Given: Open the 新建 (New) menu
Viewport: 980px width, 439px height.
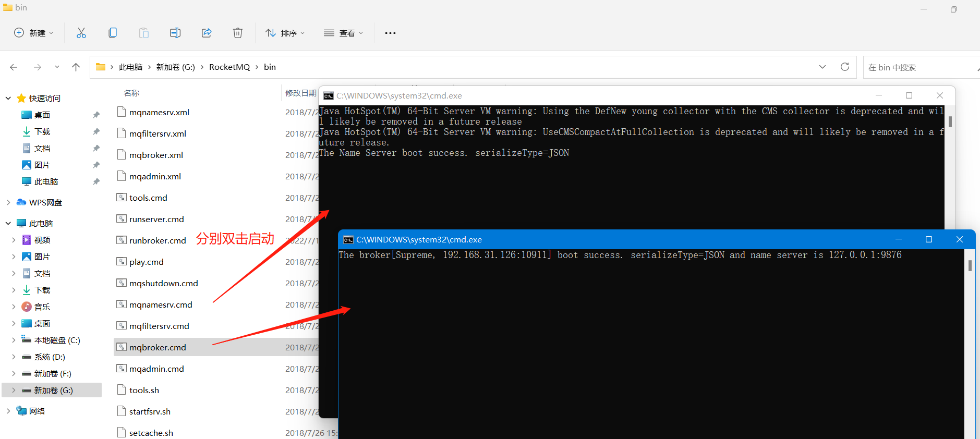Looking at the screenshot, I should [x=33, y=33].
